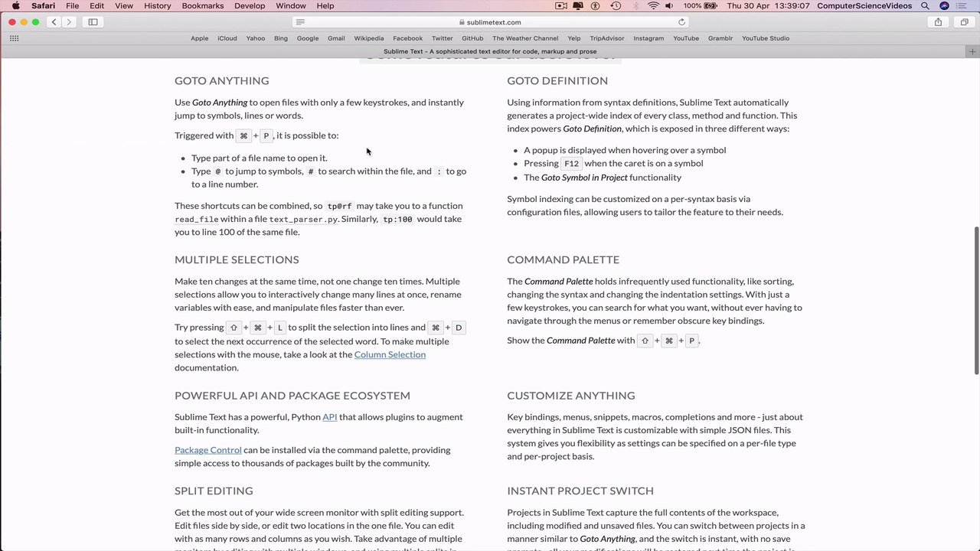Open the TripAdvisor favorites bookmark

coord(607,38)
